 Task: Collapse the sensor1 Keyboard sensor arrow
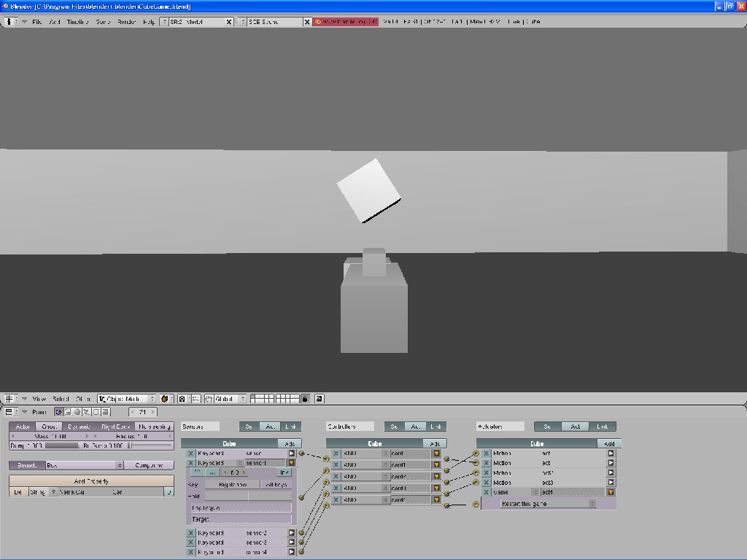292,463
